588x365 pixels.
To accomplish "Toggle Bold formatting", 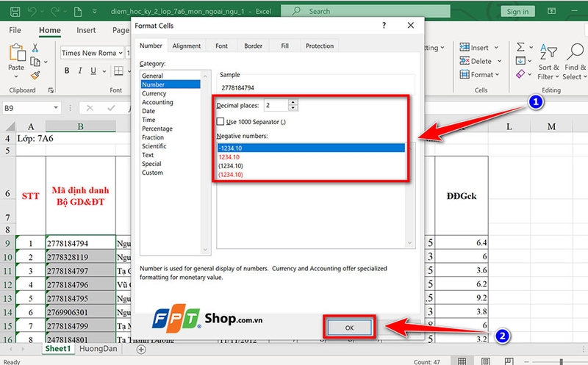I will (x=67, y=71).
